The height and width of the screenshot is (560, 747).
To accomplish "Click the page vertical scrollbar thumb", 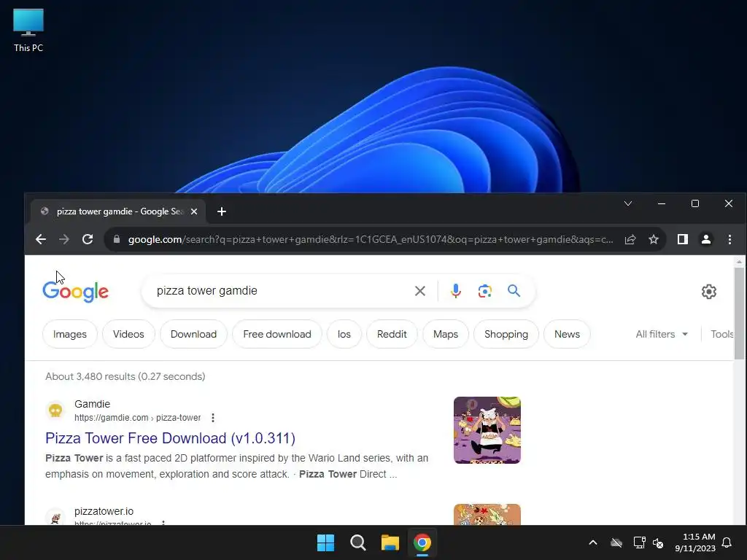I will click(739, 314).
